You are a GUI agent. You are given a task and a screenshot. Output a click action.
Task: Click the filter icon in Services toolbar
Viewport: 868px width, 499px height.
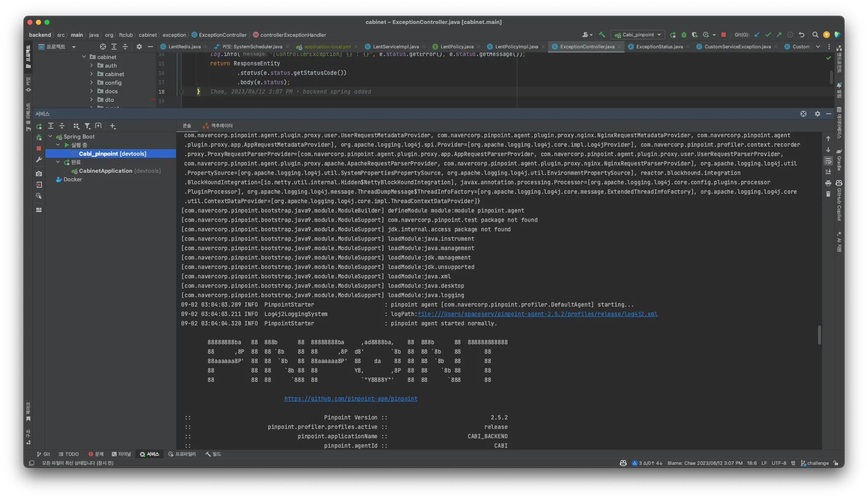click(87, 126)
